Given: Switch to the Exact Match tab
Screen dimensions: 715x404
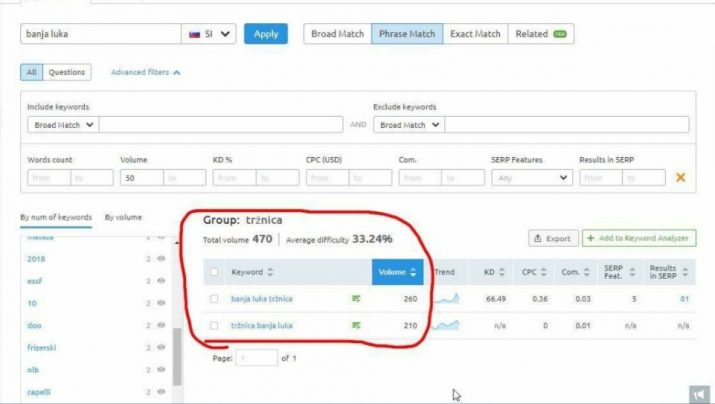Looking at the screenshot, I should (x=474, y=33).
